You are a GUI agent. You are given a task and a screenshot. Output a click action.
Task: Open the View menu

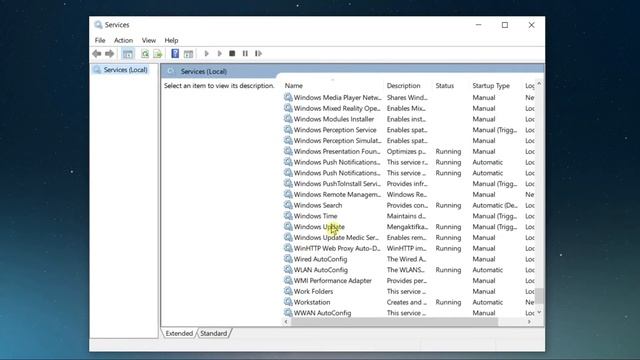click(149, 40)
